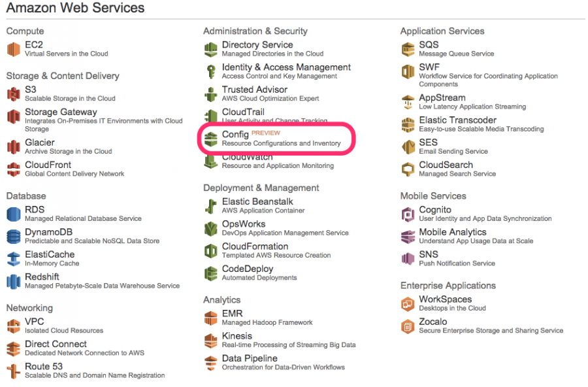Open the Directory Service link
The height and width of the screenshot is (387, 588).
pos(257,44)
